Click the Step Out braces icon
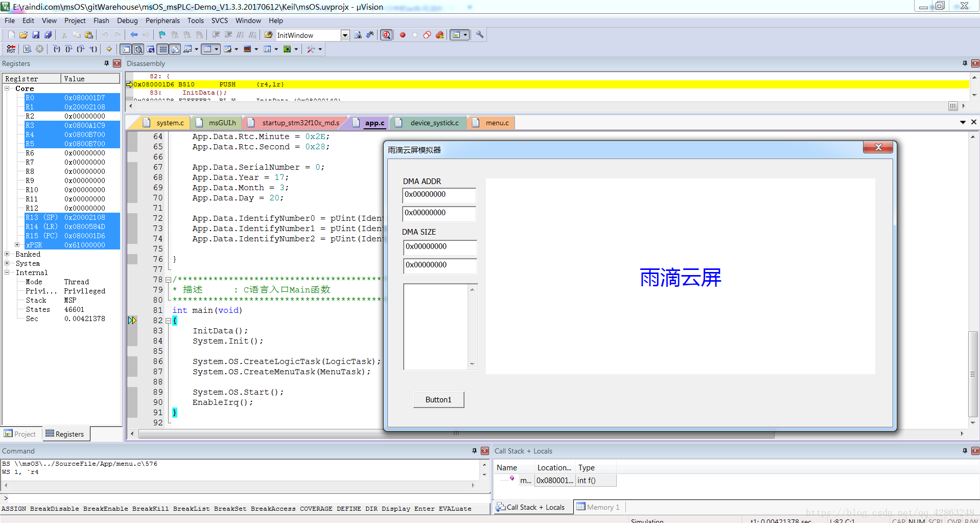The width and height of the screenshot is (980, 523). point(81,49)
